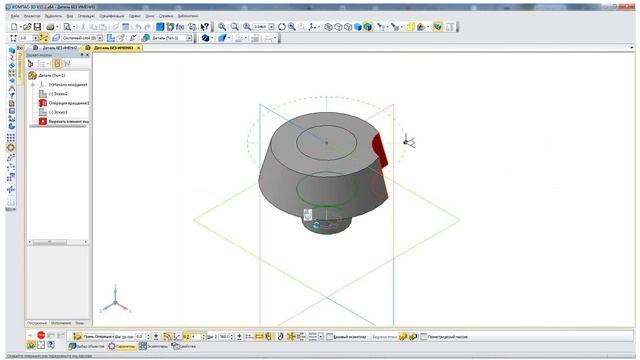Switch to the Параметры tab in the property bar

click(x=122, y=346)
